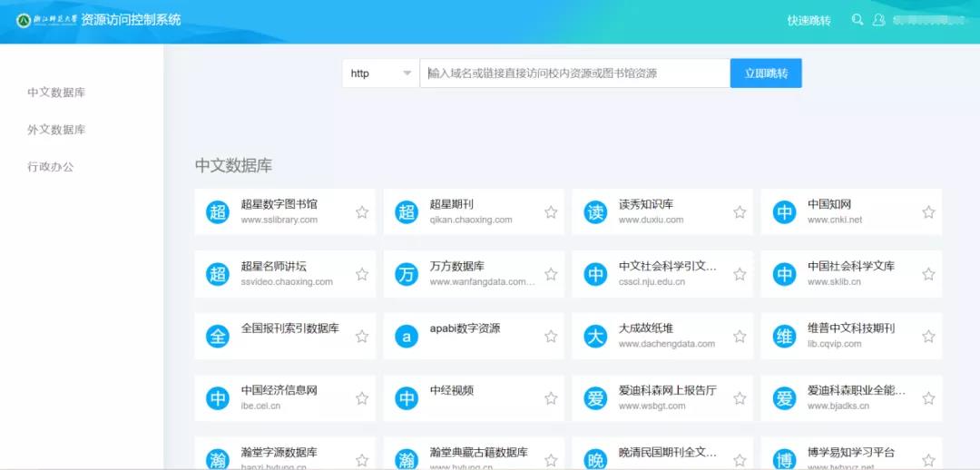The height and width of the screenshot is (470, 980).
Task: Open 维普中文科技期刊 round icon
Action: click(x=784, y=337)
